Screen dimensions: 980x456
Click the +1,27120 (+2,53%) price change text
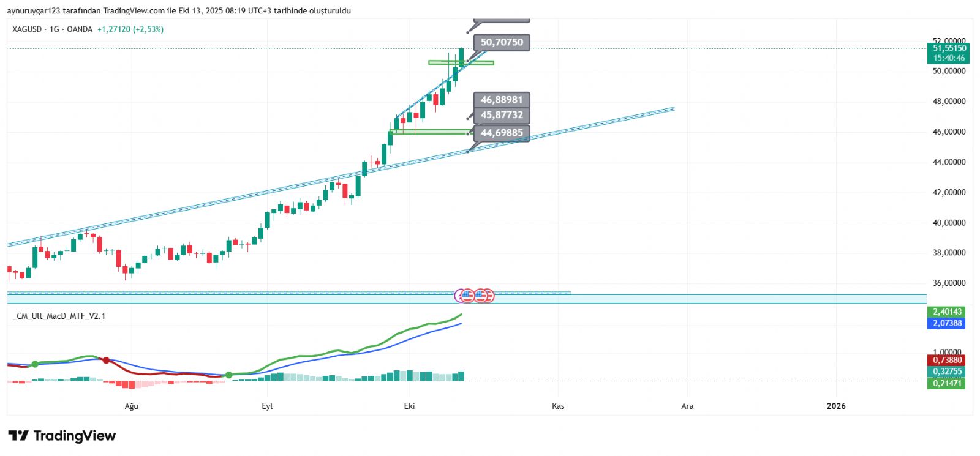(x=130, y=29)
